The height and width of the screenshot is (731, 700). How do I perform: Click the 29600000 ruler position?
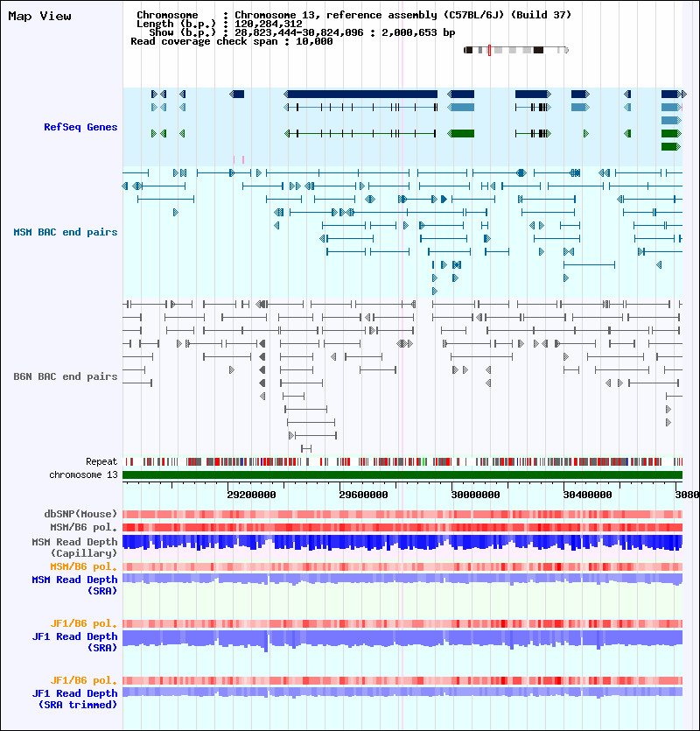pos(363,495)
